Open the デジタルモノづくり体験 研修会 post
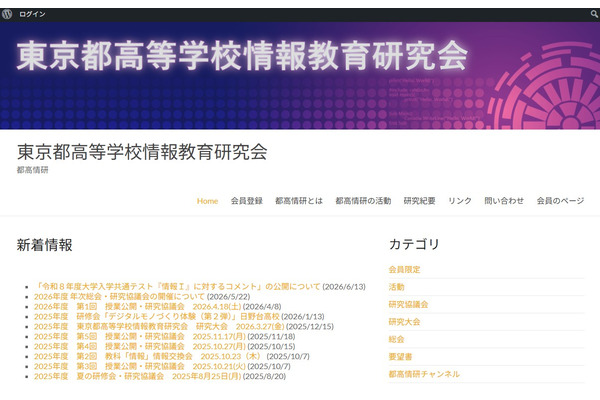Image resolution: width=600 pixels, height=400 pixels. pos(157,317)
